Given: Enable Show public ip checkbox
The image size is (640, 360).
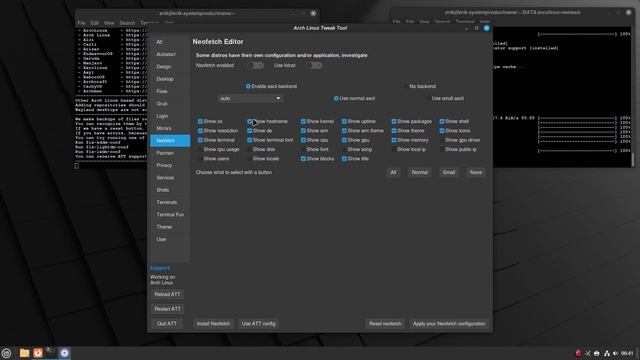Looking at the screenshot, I should 442,149.
